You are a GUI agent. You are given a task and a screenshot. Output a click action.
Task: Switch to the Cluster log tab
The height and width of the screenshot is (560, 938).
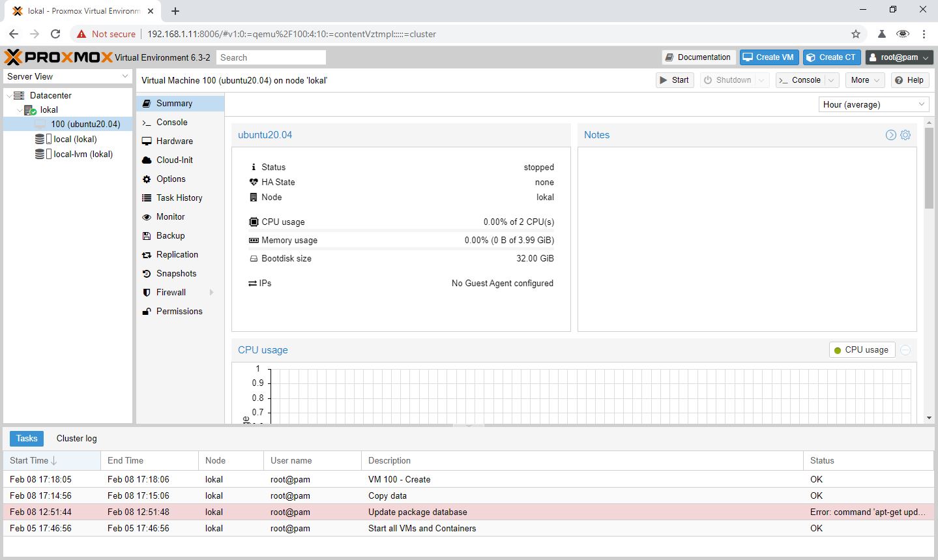(76, 439)
